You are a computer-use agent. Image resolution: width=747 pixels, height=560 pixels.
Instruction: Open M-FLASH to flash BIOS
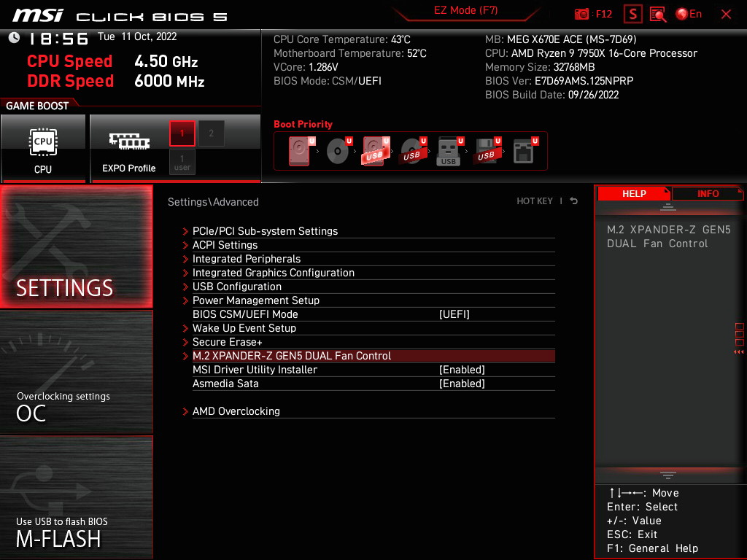(x=77, y=497)
